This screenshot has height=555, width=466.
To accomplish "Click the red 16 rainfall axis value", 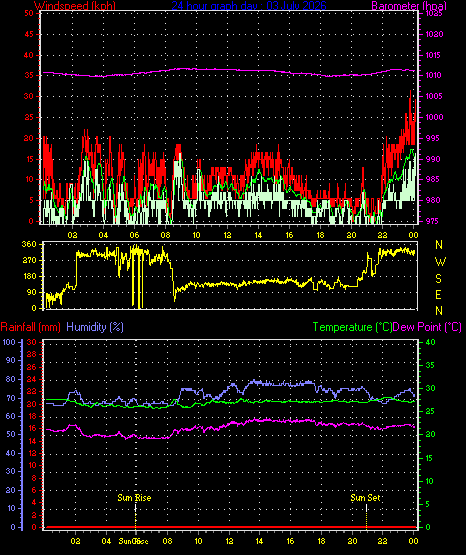I will click(x=32, y=428).
